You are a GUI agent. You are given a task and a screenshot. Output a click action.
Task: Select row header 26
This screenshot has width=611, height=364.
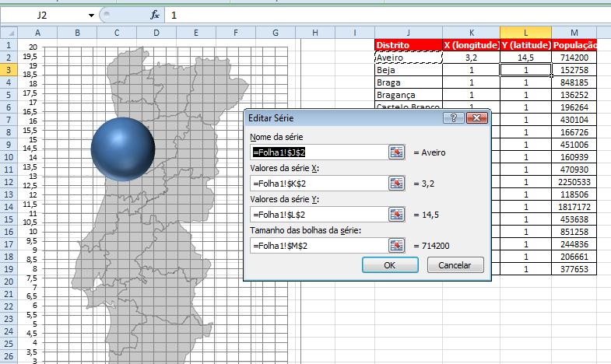pos(9,355)
